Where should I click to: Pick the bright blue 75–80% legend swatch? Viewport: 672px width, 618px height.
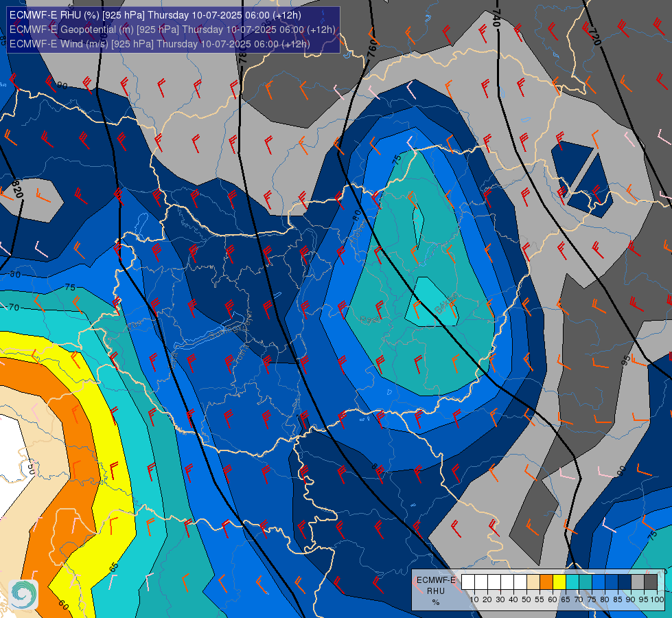click(599, 582)
